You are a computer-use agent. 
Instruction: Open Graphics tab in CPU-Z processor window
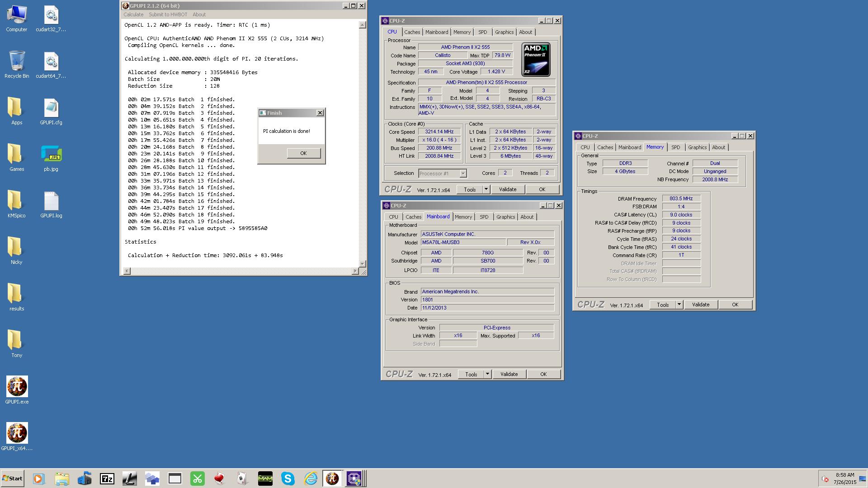(504, 32)
